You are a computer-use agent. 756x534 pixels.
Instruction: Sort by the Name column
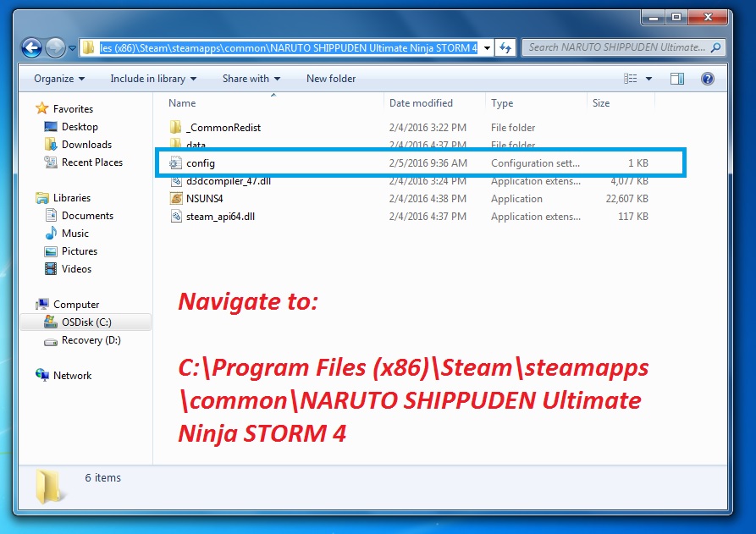tap(182, 103)
